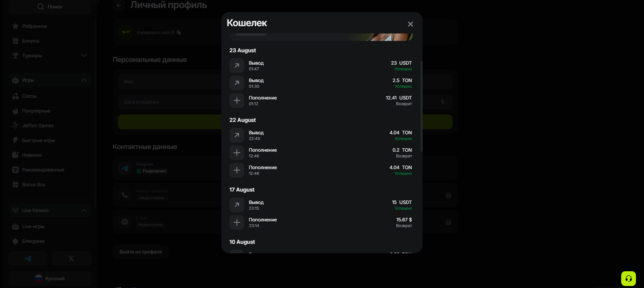Screen dimensions: 644x288
Task: Open the Русский language selector
Action: pyautogui.click(x=50, y=279)
